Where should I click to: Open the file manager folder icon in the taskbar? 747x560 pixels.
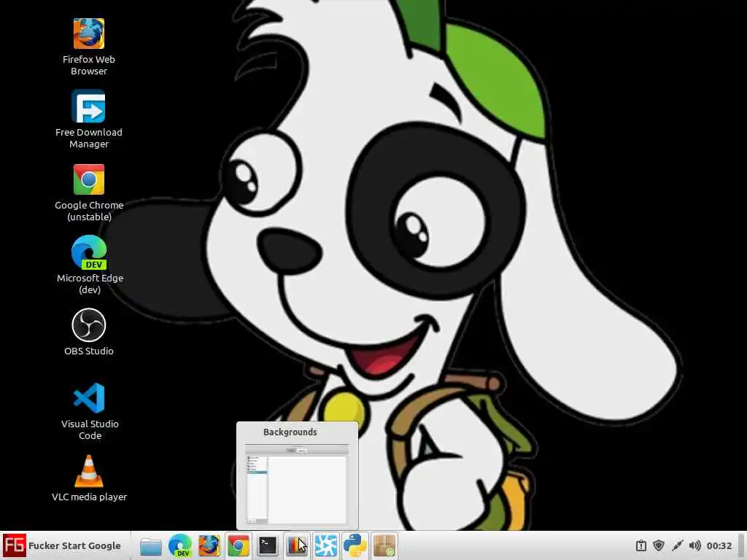(151, 545)
